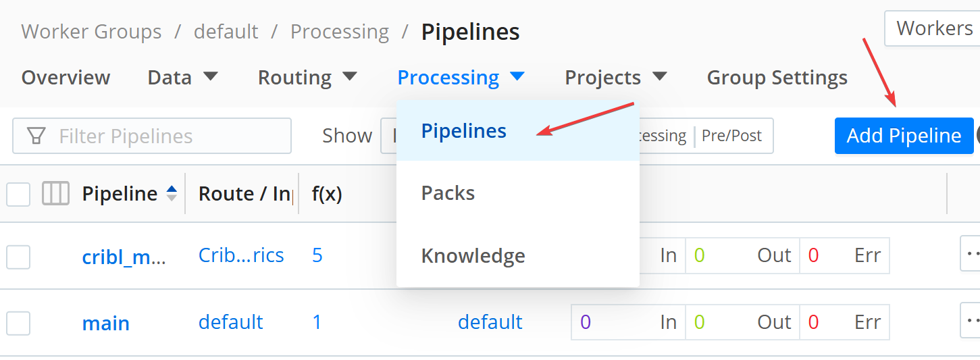Click the Processing breadcrumb link

[x=340, y=32]
